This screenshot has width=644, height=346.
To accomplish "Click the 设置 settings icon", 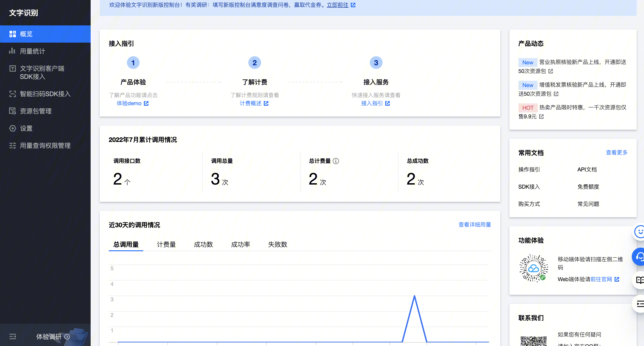I will (x=12, y=128).
